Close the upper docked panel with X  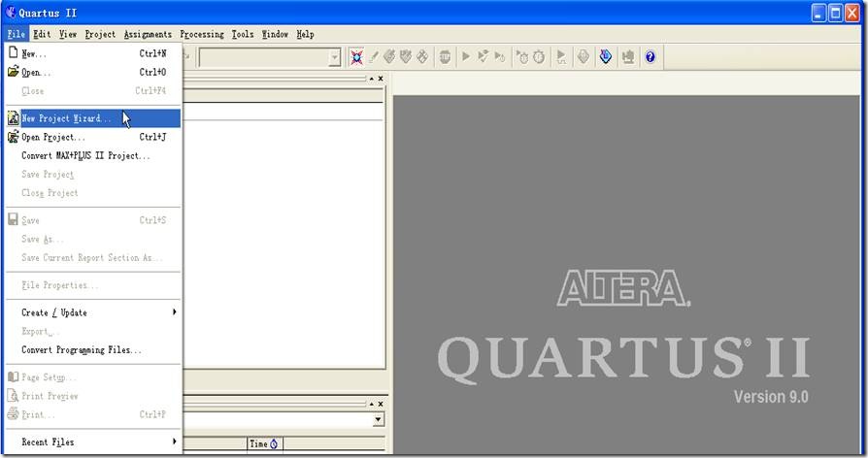[x=381, y=79]
